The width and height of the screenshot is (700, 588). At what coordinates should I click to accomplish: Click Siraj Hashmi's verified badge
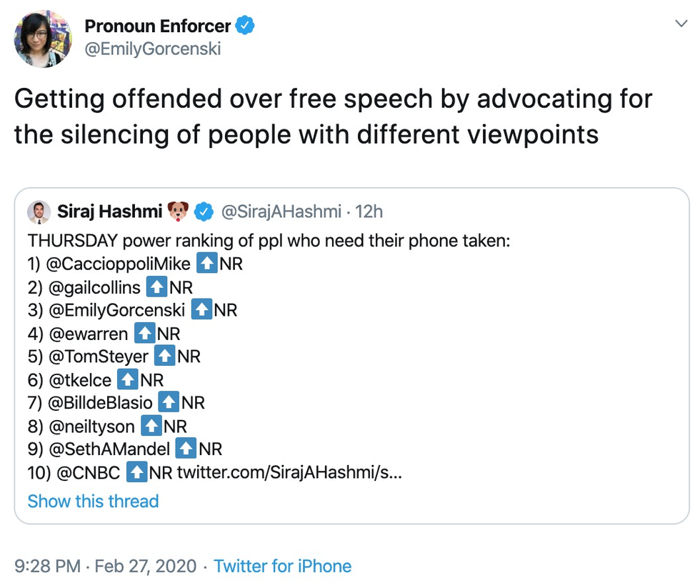(204, 212)
